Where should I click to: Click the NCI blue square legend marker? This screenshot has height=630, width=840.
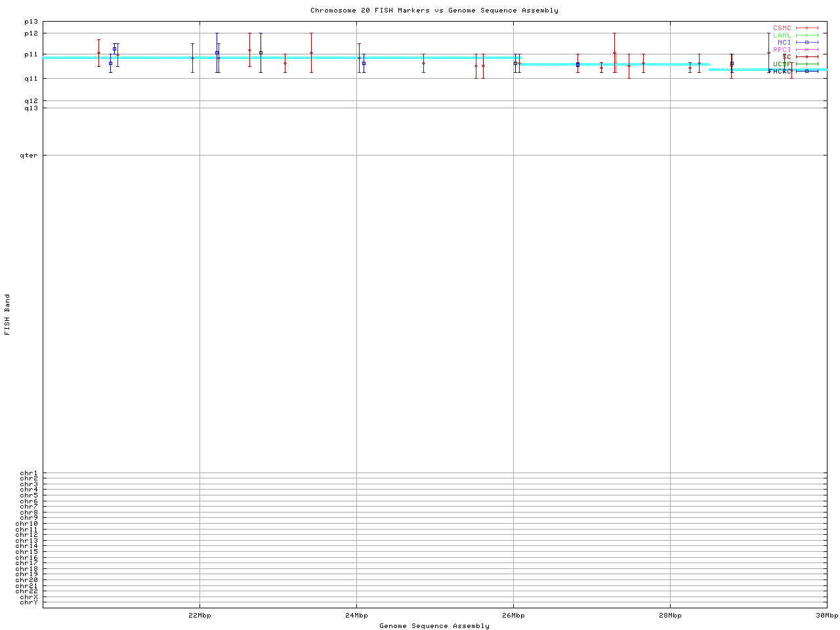807,43
